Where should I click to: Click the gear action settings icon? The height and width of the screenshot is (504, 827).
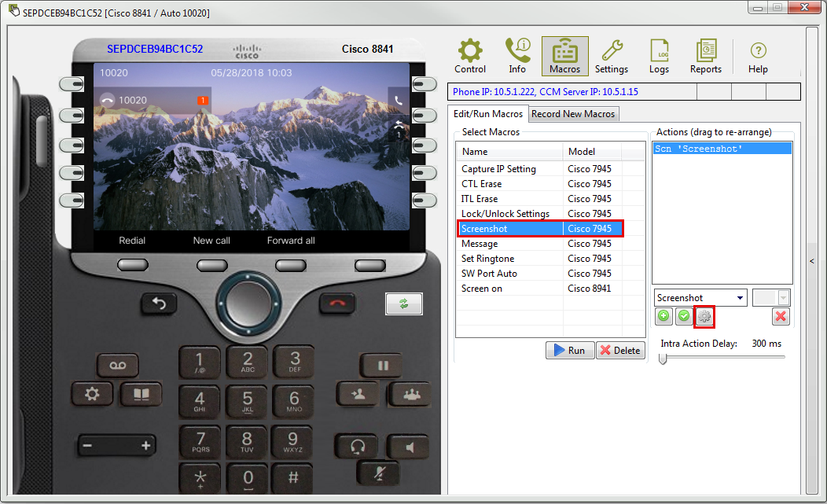(704, 317)
